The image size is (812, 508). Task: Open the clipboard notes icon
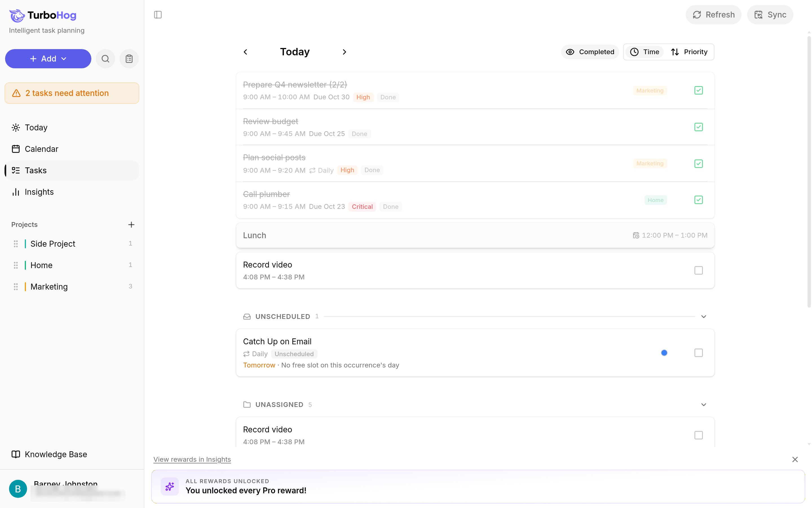point(129,59)
